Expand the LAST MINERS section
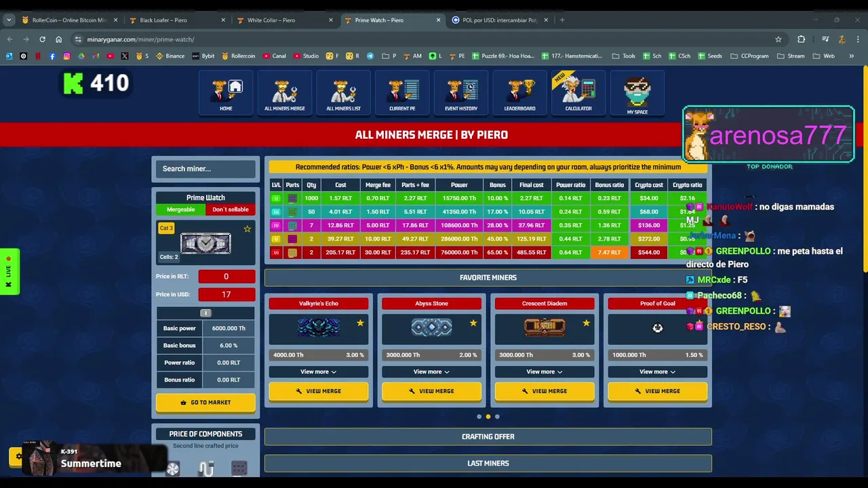 (488, 464)
